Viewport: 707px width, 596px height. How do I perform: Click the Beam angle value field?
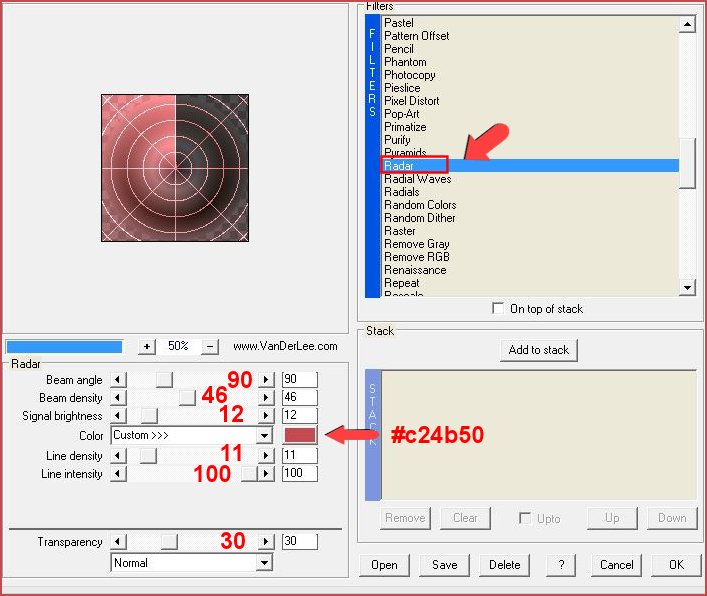[299, 380]
